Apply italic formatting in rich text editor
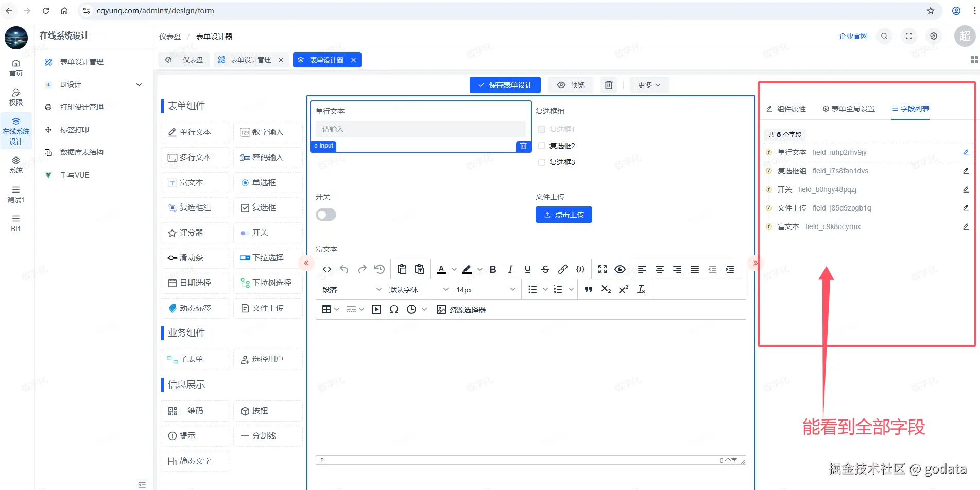 (x=510, y=269)
